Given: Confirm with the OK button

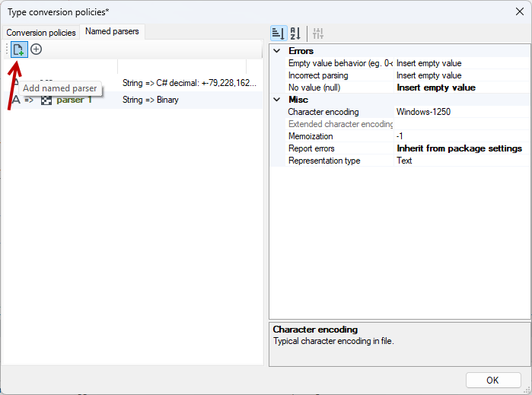Looking at the screenshot, I should coord(493,380).
